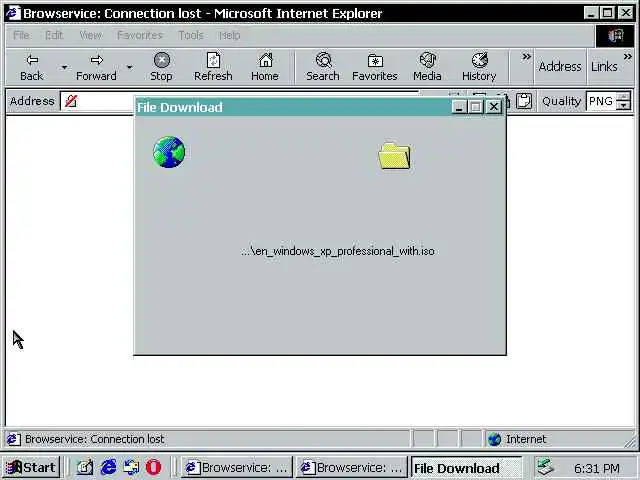This screenshot has width=640, height=480.
Task: Open the File menu
Action: tap(21, 36)
